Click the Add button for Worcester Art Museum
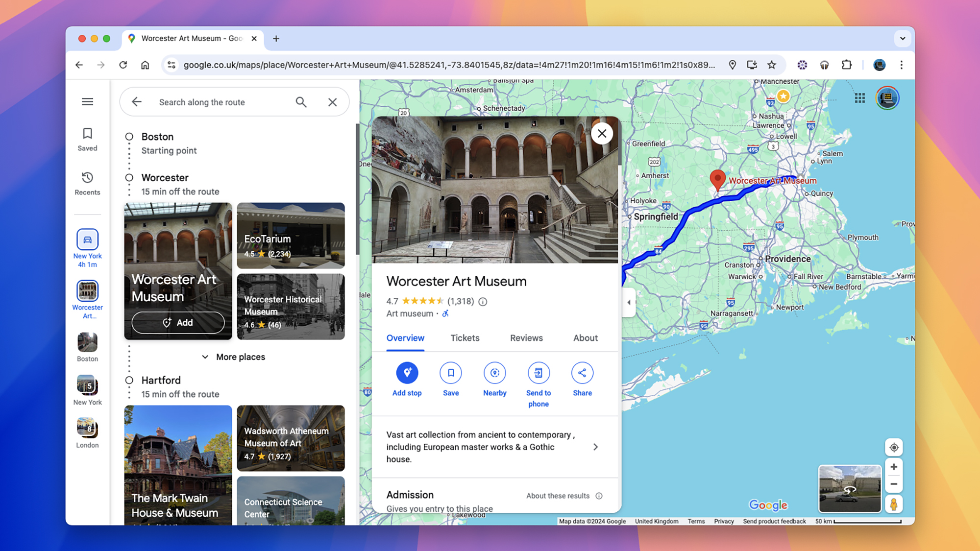980x551 pixels. pos(178,322)
